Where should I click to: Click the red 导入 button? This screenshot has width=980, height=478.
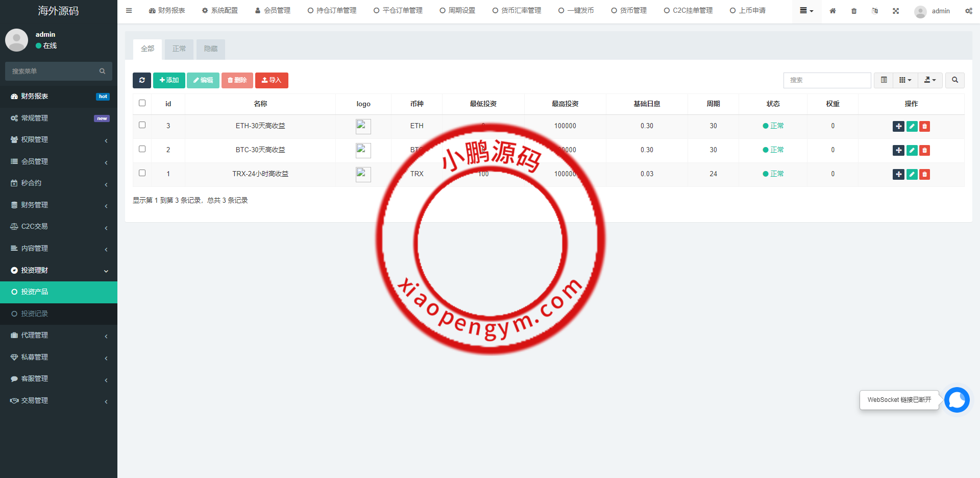[x=272, y=80]
